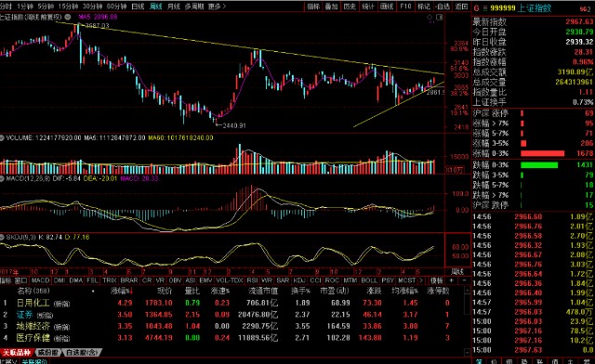This screenshot has height=364, width=595.
Task: Click the 叠加 overlay button
Action: pyautogui.click(x=331, y=6)
